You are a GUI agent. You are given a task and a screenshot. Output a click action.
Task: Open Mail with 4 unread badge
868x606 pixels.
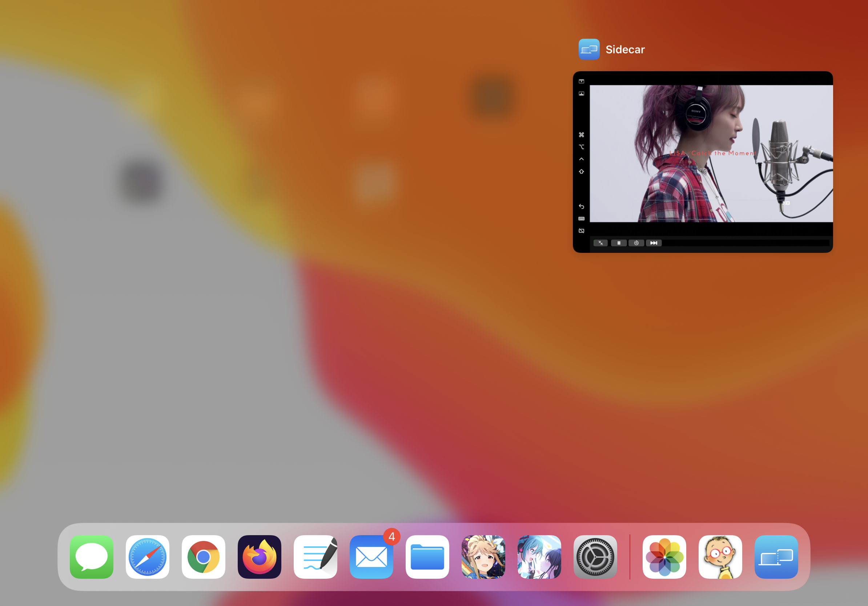[x=371, y=557]
